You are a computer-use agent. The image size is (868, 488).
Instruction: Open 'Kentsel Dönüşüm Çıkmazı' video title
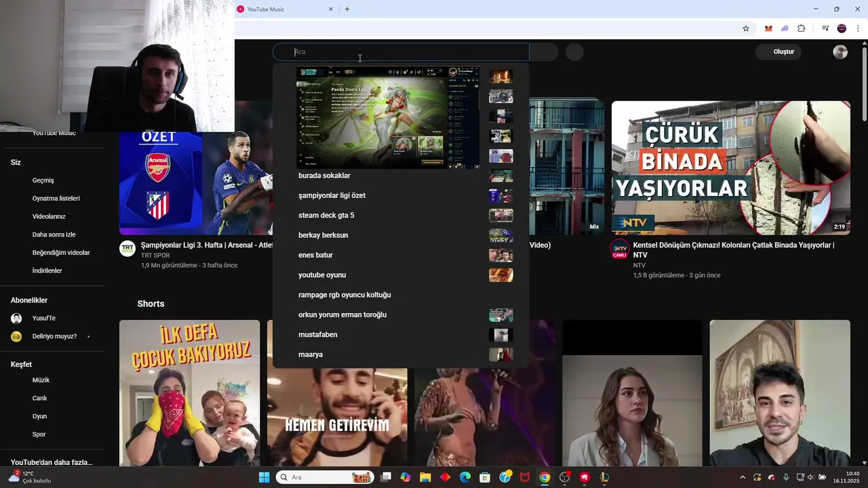tap(734, 250)
